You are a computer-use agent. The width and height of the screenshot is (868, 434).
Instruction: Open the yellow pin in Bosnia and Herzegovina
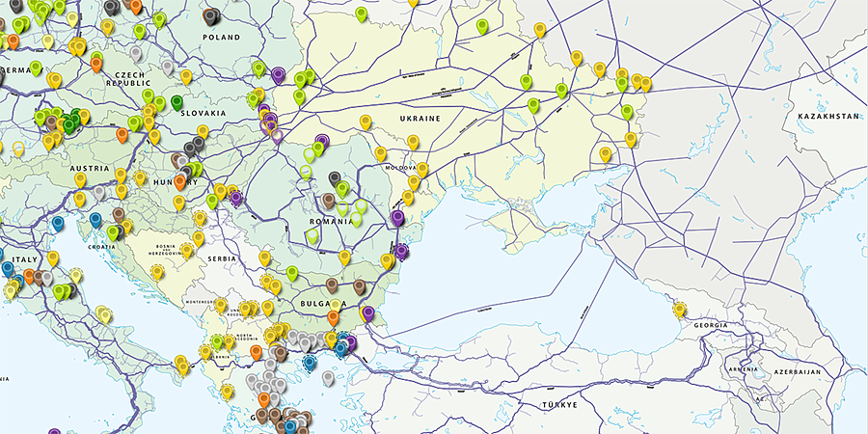coord(186,251)
